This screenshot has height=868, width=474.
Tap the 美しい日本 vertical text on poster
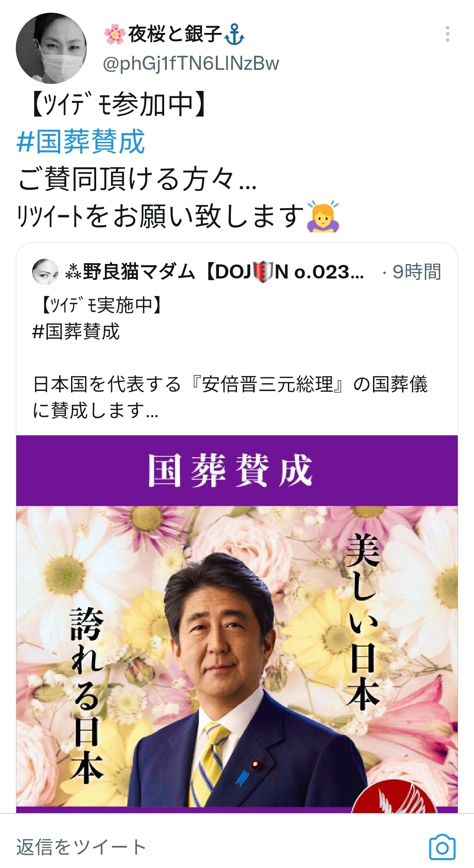click(x=363, y=623)
